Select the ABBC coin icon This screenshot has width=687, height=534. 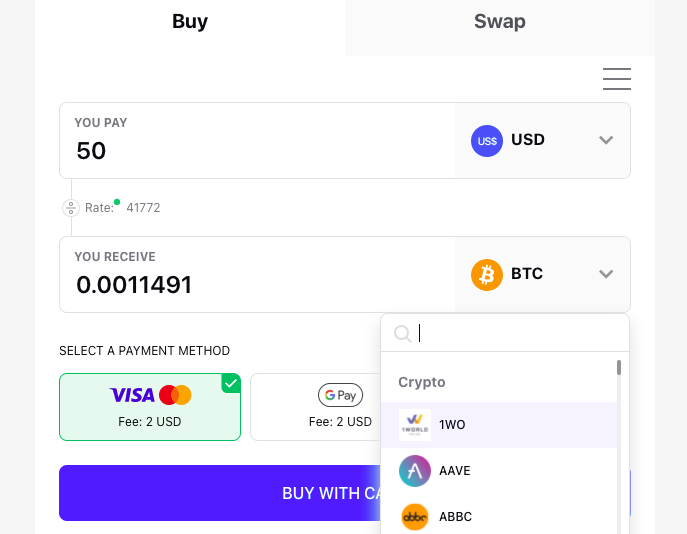point(415,517)
